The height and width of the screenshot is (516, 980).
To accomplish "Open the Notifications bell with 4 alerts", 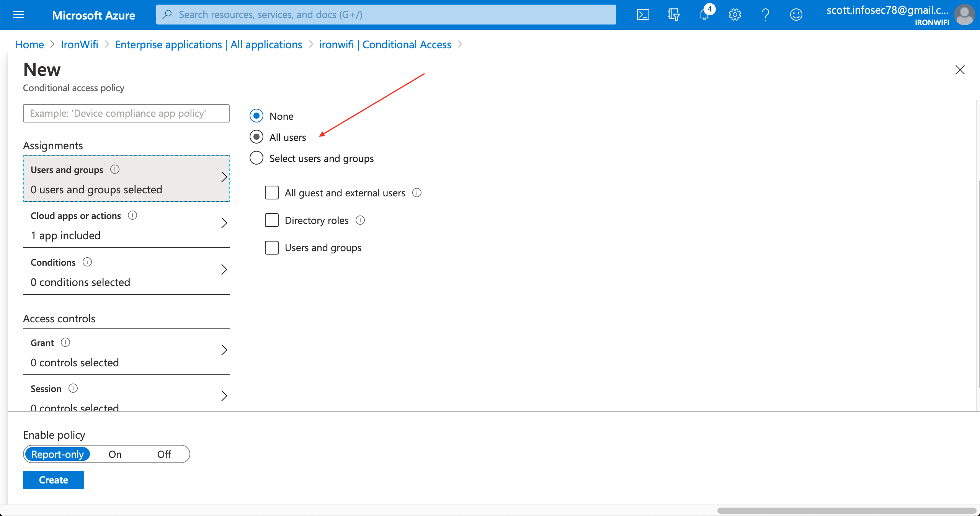I will click(x=704, y=15).
